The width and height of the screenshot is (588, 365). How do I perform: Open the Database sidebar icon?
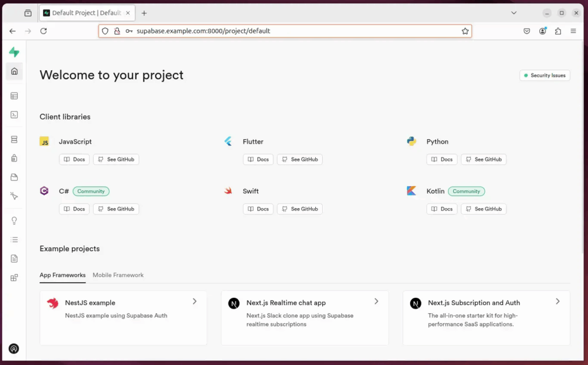(x=14, y=140)
